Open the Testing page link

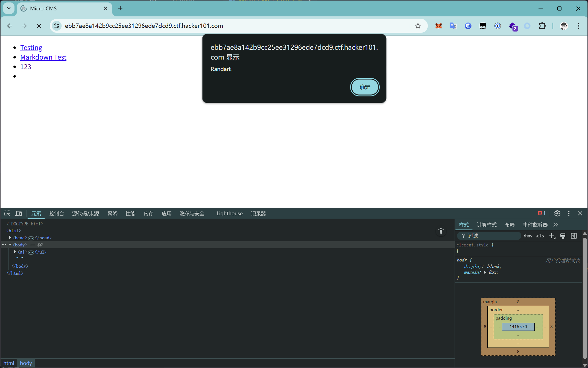pos(31,48)
